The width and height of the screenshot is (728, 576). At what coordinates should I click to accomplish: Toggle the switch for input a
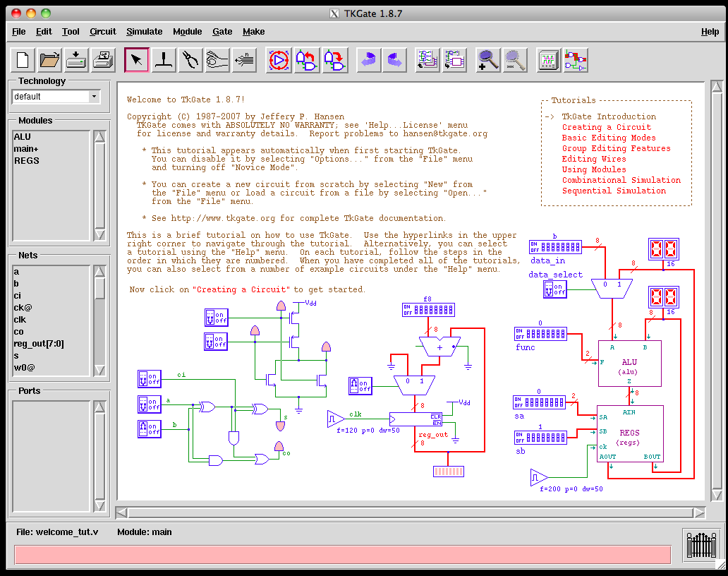[150, 404]
